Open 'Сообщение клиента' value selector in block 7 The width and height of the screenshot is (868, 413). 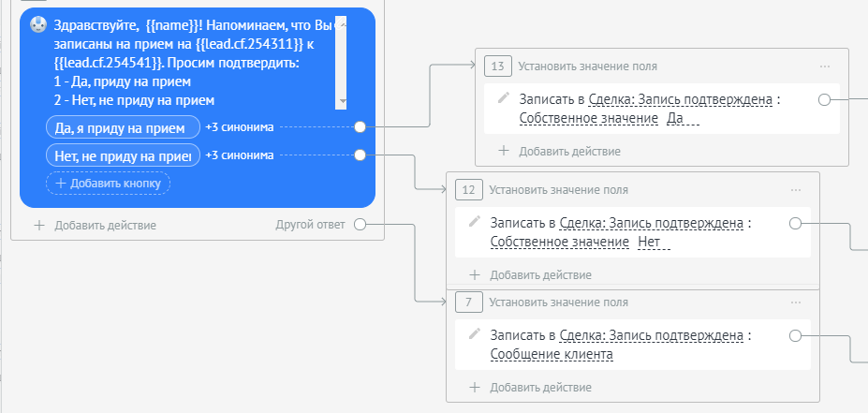point(552,354)
